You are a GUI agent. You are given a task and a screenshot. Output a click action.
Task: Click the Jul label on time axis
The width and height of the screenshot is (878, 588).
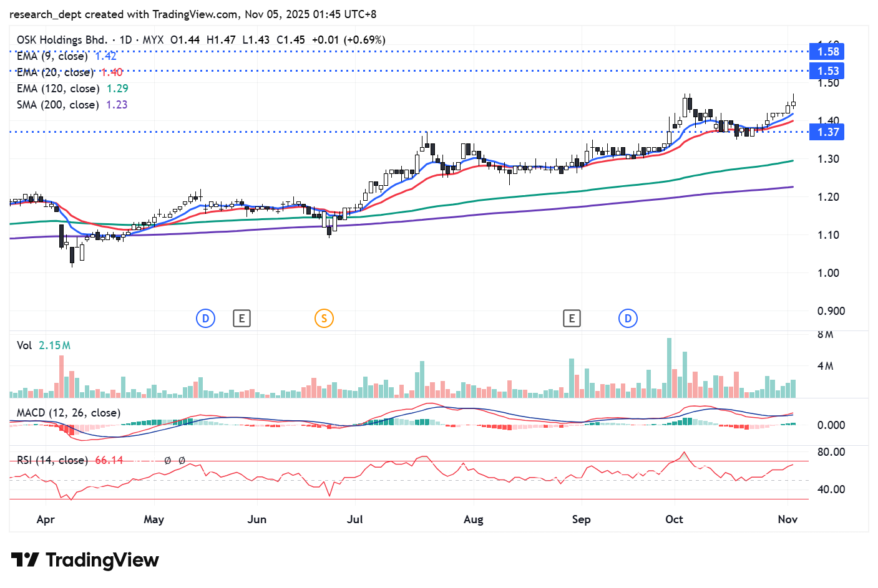[354, 519]
